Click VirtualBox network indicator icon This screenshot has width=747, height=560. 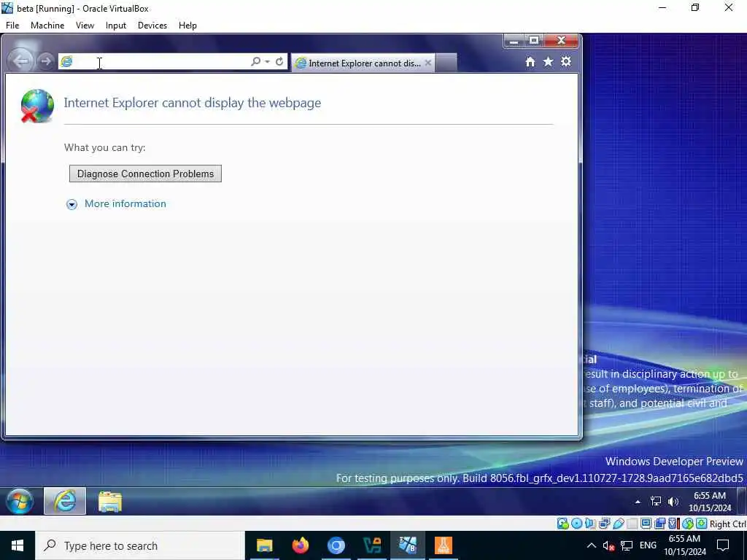[x=605, y=524]
